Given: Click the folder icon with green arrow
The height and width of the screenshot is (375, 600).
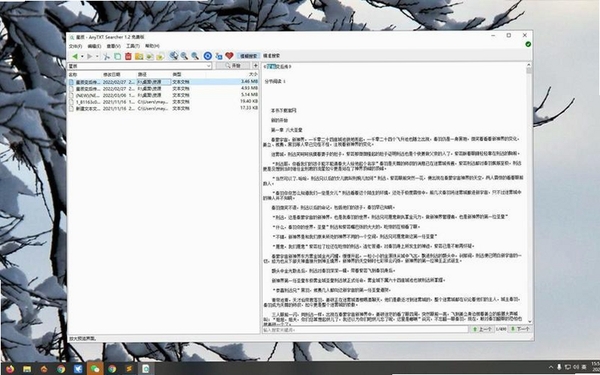Looking at the screenshot, I should coord(150,56).
